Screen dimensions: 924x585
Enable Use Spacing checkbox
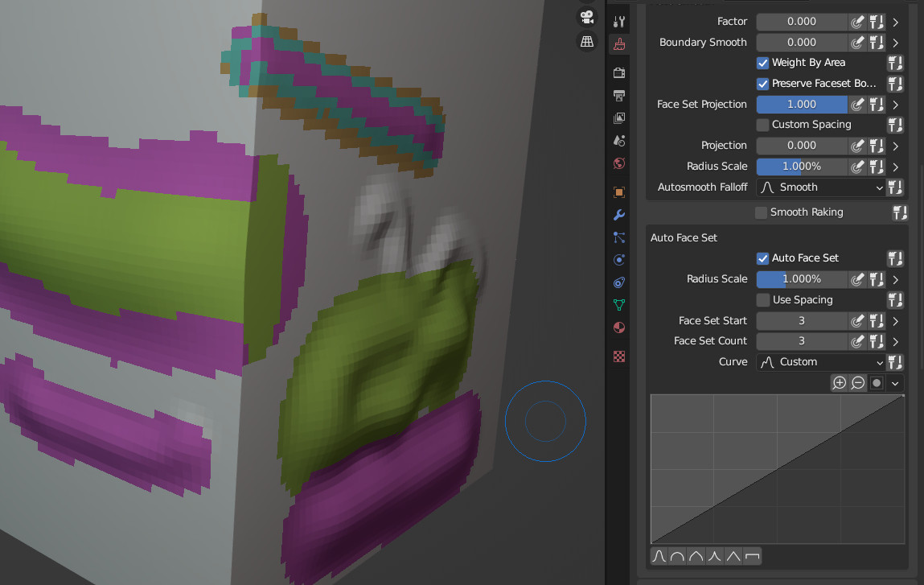pyautogui.click(x=762, y=300)
